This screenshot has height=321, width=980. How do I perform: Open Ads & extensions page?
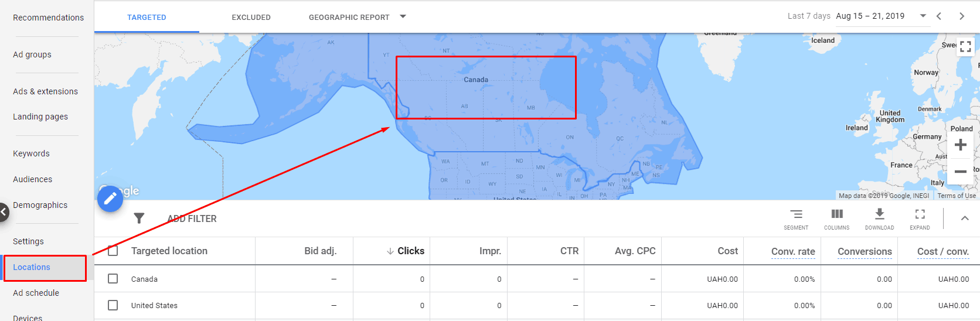45,91
